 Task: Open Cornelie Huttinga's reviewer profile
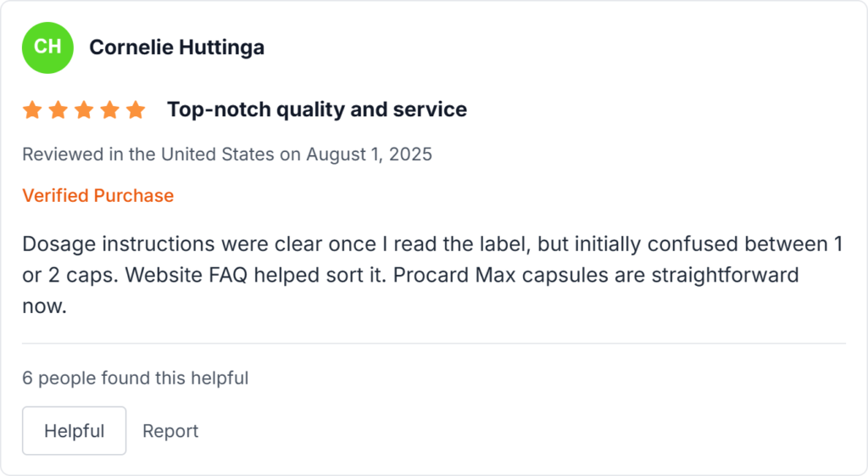click(176, 48)
